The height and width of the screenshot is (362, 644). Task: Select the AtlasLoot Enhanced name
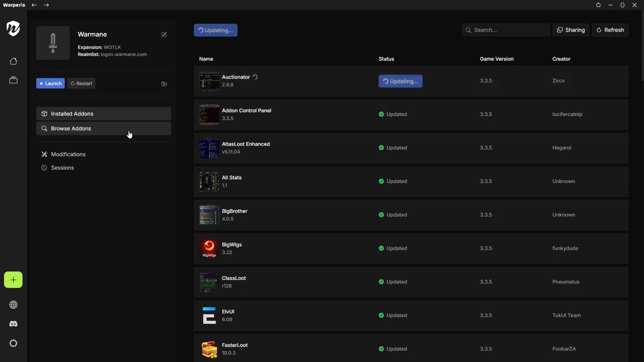pyautogui.click(x=246, y=144)
